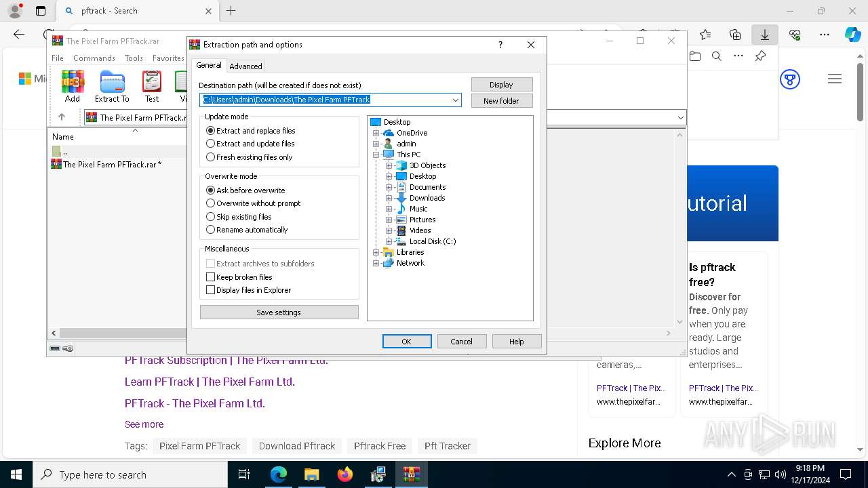Select Documents folder in the tree
Viewport: 868px width, 488px height.
tap(427, 187)
